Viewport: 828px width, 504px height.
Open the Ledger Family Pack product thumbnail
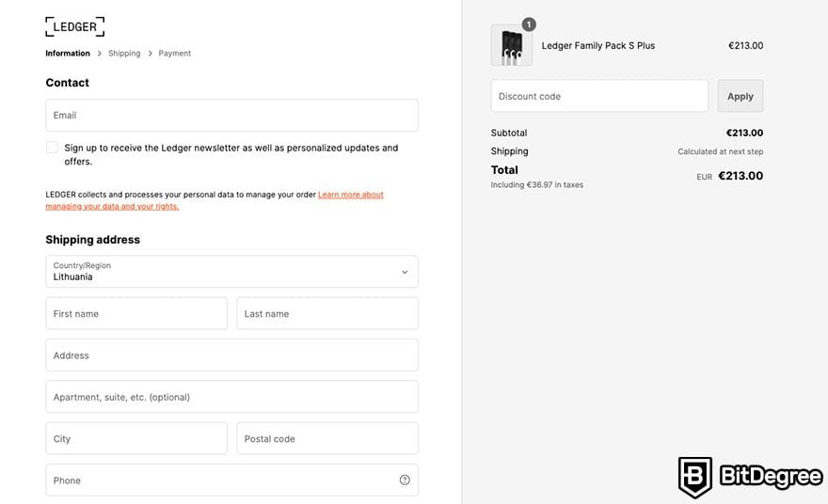coord(511,46)
